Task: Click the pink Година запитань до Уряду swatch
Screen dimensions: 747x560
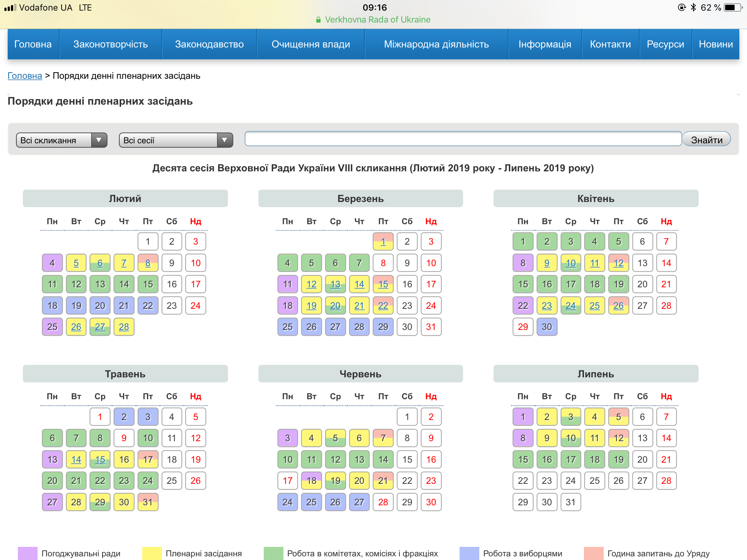Action: click(593, 553)
